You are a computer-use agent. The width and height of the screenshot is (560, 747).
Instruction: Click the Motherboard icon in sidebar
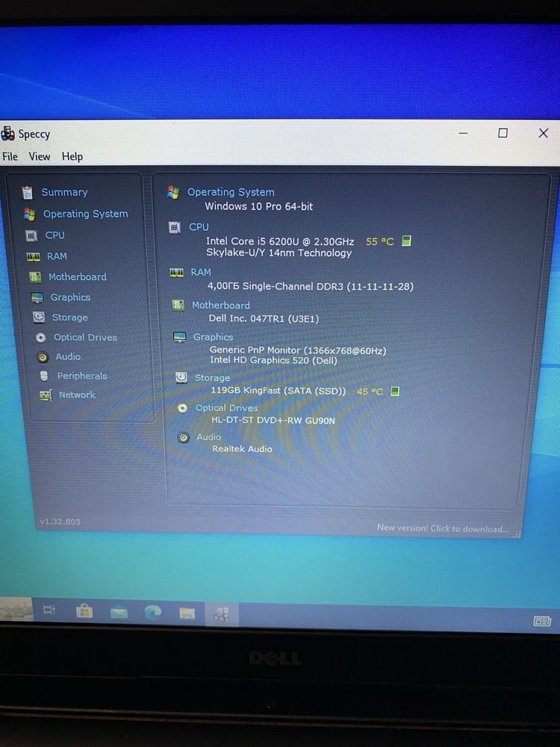(x=35, y=277)
